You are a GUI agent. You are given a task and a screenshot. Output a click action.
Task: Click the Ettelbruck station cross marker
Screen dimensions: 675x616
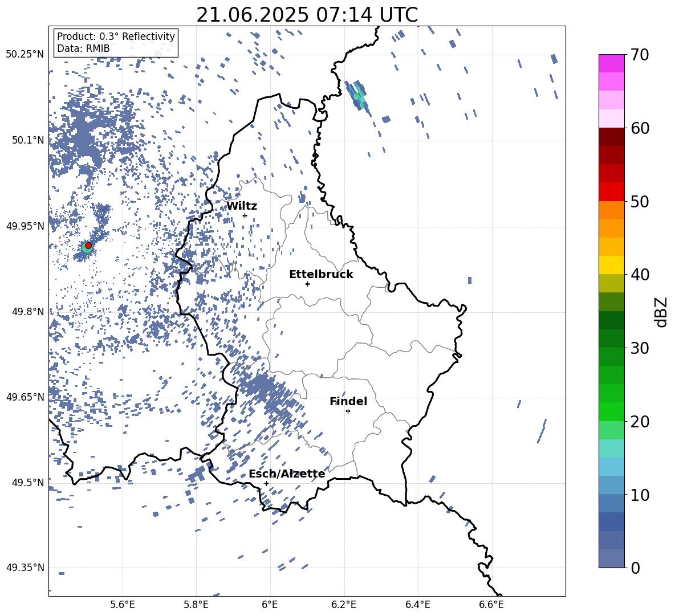pos(307,284)
